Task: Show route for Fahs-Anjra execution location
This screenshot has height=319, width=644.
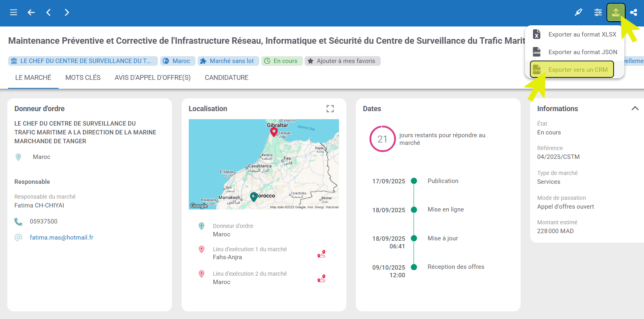Action: [x=321, y=254]
